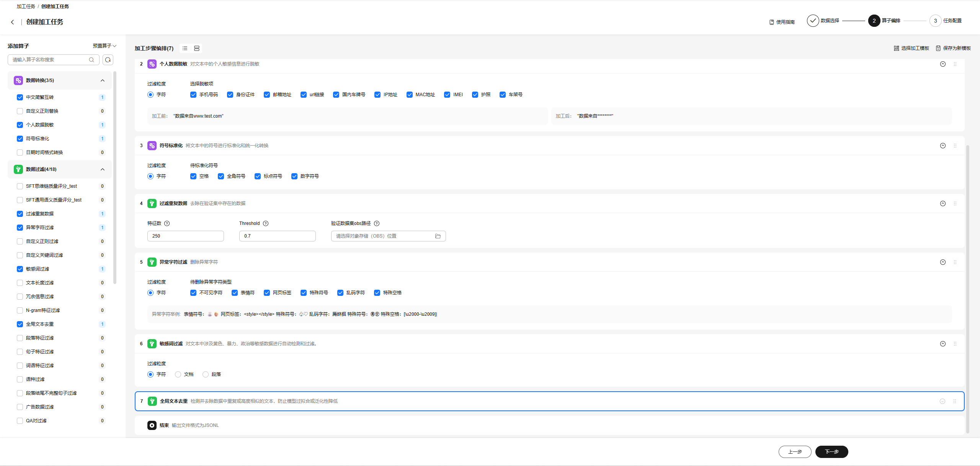The image size is (980, 466).
Task: Click help icon next to Threshold
Action: pyautogui.click(x=266, y=223)
